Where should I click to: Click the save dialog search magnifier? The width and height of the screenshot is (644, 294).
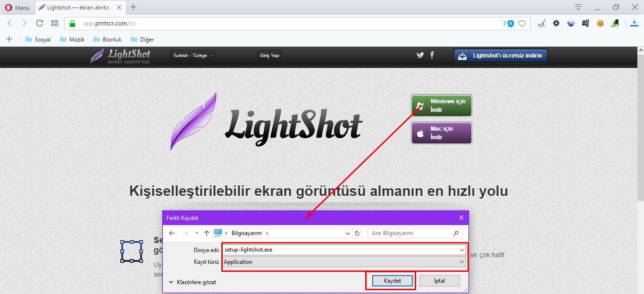[456, 233]
